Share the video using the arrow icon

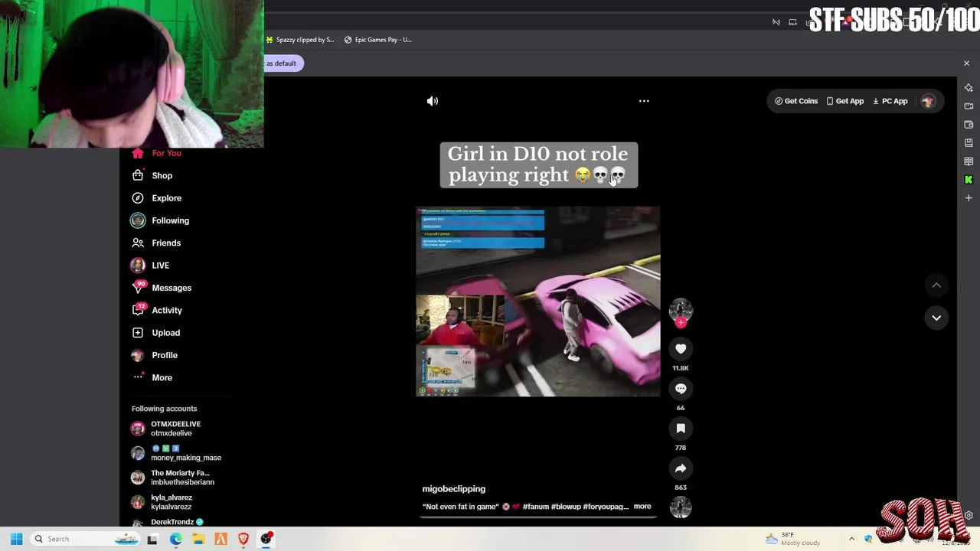[x=681, y=468]
